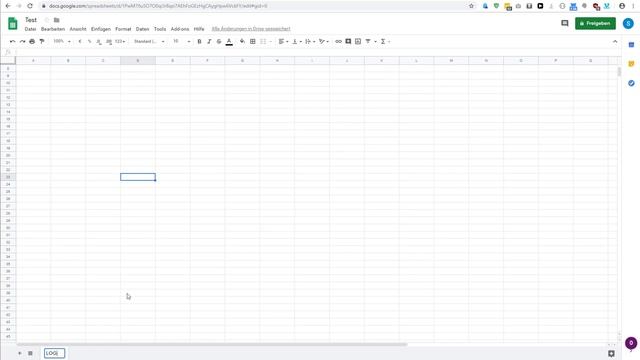Open the Bearbeiten menu
This screenshot has width=640, height=360.
tap(53, 29)
